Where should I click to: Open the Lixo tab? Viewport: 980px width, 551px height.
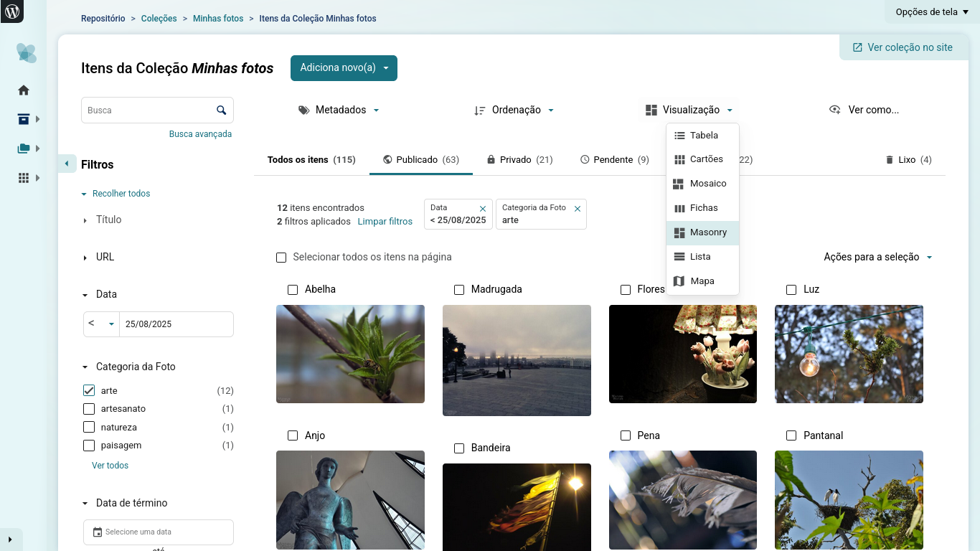point(908,159)
